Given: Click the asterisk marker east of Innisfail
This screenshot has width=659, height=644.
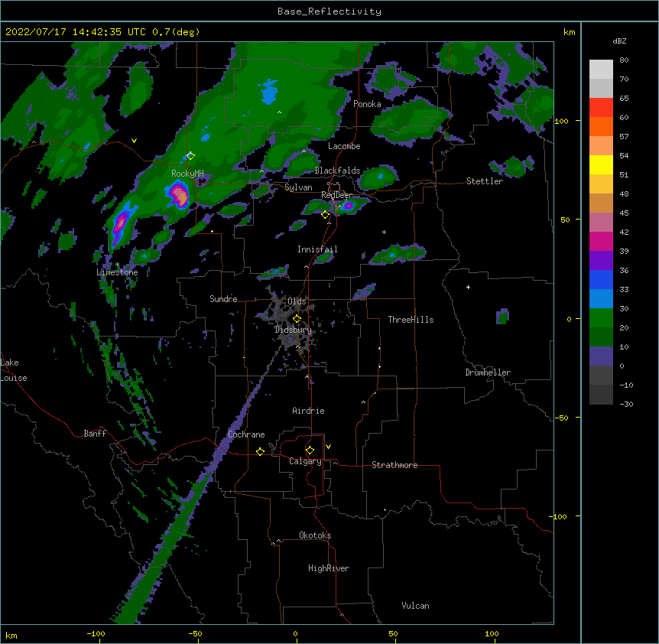Looking at the screenshot, I should point(384,232).
